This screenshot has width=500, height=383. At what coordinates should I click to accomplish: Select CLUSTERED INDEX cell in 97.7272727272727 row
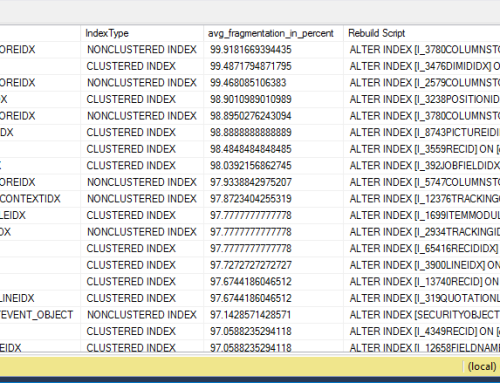click(142, 265)
